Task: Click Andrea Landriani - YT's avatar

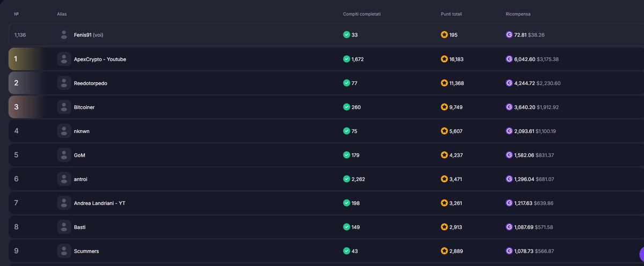Action: [64, 203]
